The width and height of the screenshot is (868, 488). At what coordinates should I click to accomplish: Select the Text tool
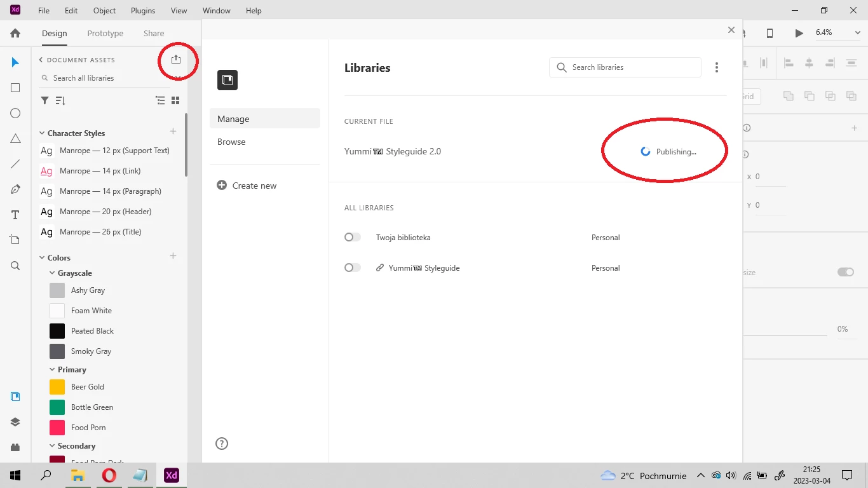(15, 215)
